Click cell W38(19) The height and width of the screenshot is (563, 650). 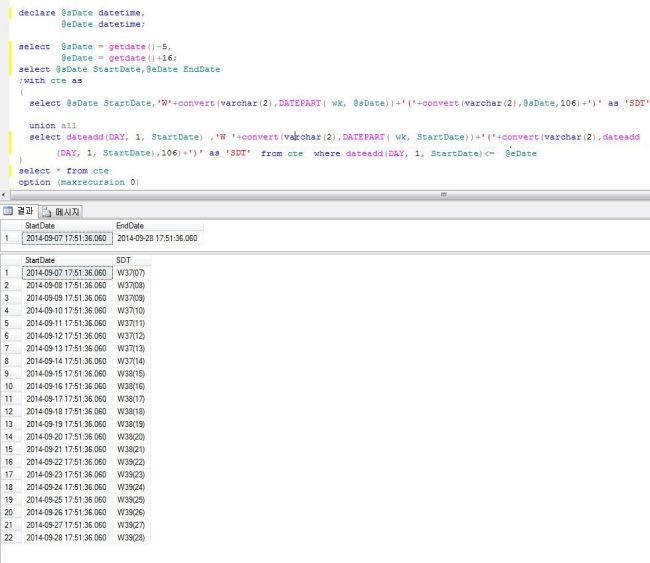[132, 424]
